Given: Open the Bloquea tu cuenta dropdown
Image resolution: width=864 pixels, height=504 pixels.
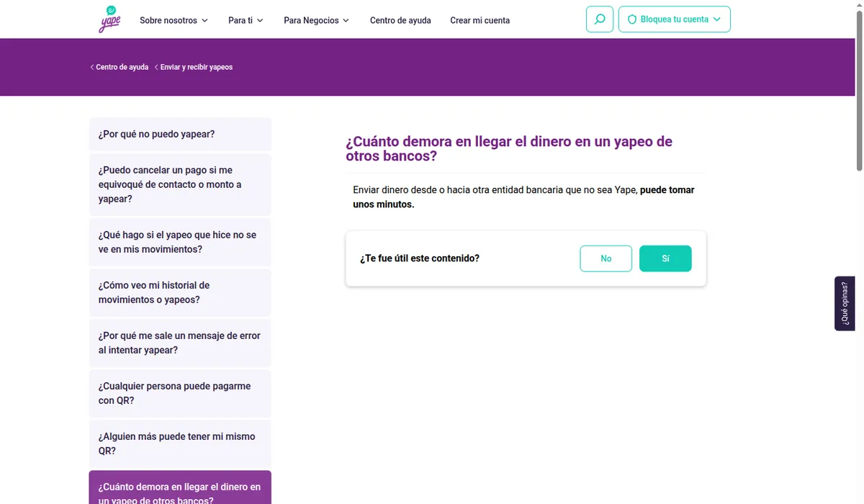Looking at the screenshot, I should point(674,19).
